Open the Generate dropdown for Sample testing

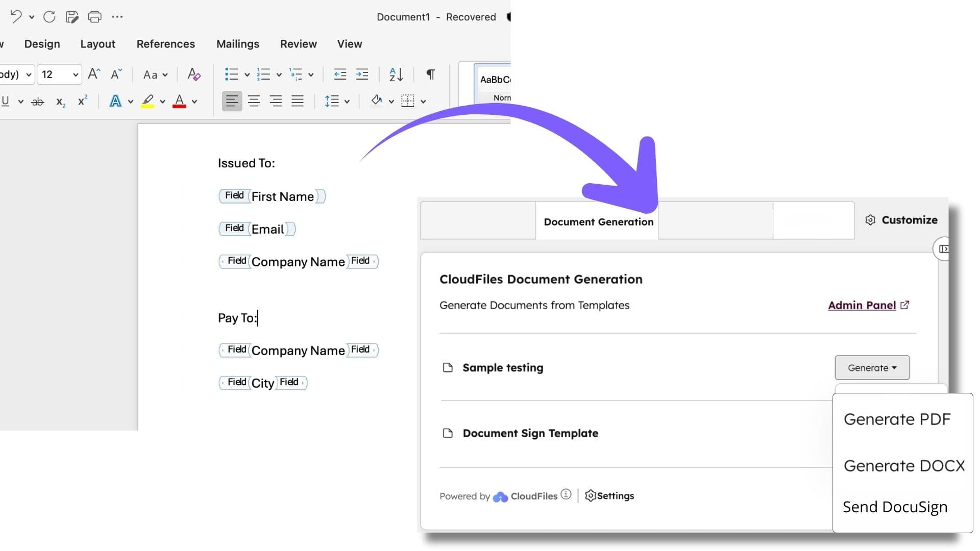tap(871, 367)
